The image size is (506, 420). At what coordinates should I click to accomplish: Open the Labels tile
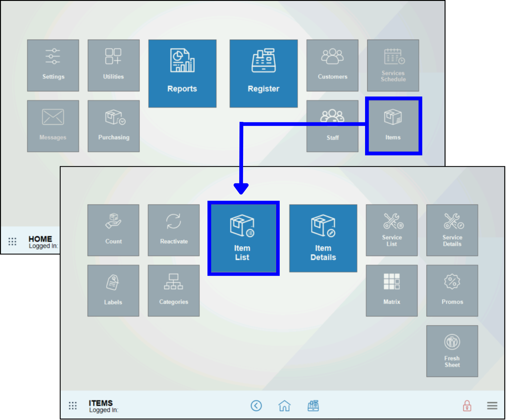coord(113,290)
